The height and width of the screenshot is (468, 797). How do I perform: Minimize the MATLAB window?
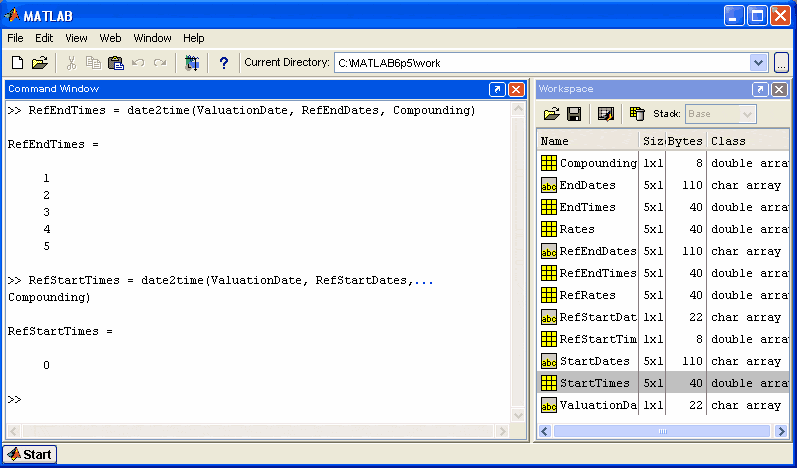[x=734, y=16]
